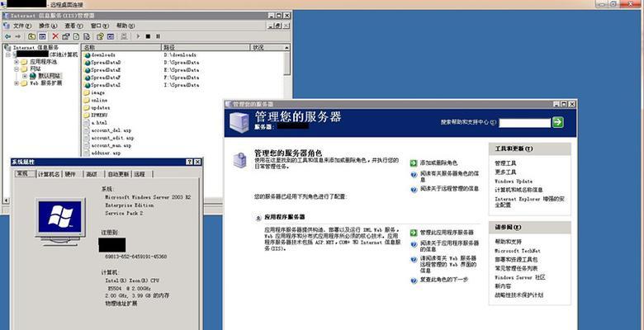The width and height of the screenshot is (644, 330).
Task: Select the SpreadDataE entry in IIS list
Action: 106,70
